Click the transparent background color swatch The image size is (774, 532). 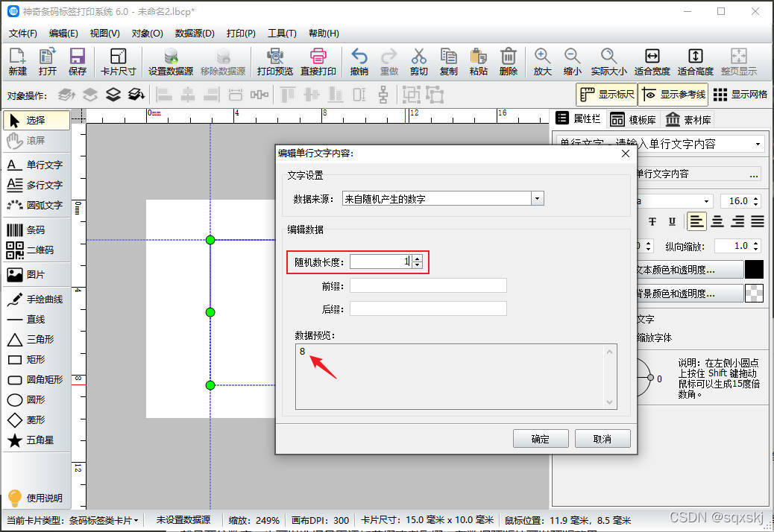pos(754,294)
